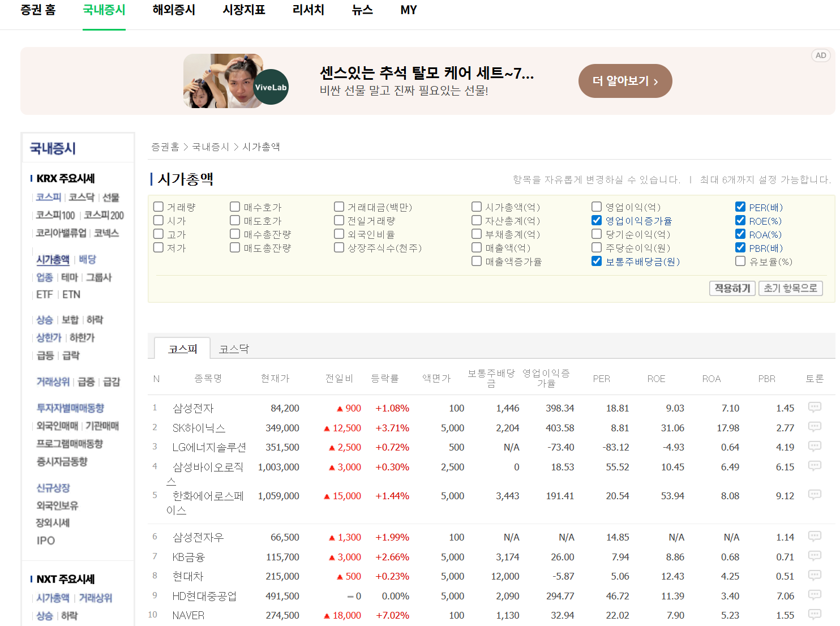Open discussion icon for KB금융 row
This screenshot has width=840, height=626.
pos(815,556)
